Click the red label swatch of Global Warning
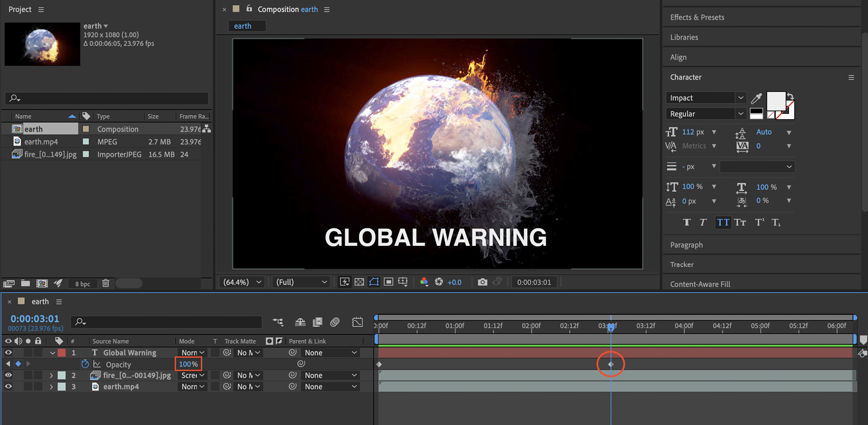The image size is (868, 425). (62, 353)
